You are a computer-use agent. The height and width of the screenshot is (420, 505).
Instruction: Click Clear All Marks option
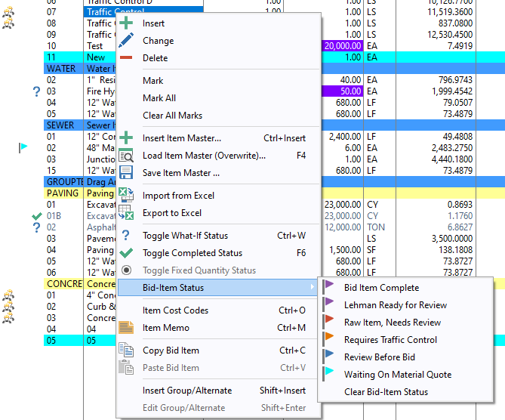point(172,116)
